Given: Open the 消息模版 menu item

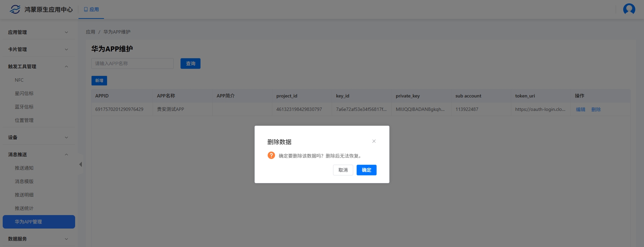Looking at the screenshot, I should 39,181.
